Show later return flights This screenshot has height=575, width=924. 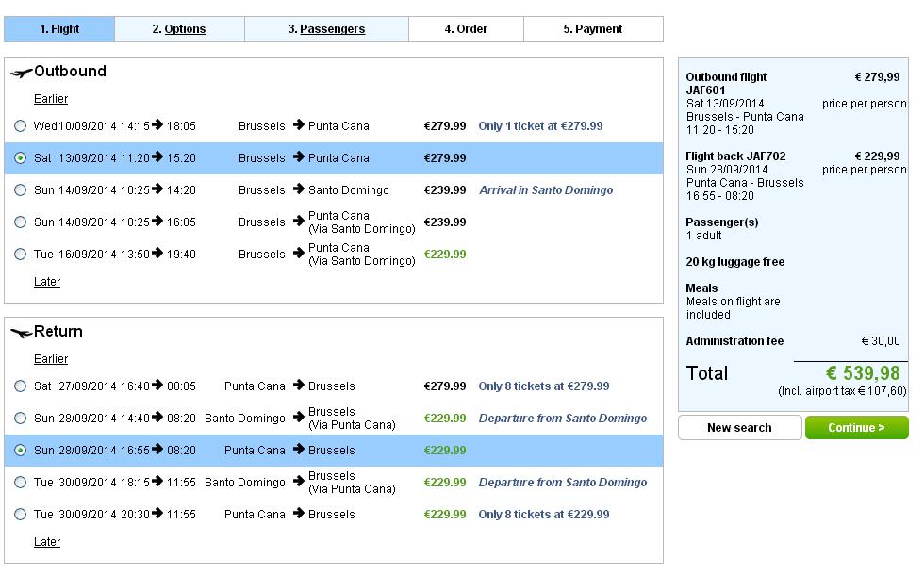pos(47,541)
